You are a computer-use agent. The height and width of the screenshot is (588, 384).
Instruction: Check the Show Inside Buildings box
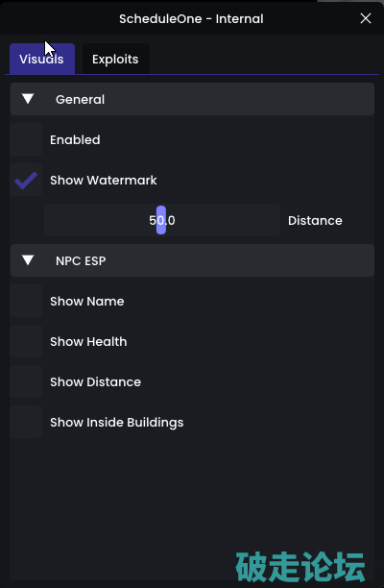point(26,422)
